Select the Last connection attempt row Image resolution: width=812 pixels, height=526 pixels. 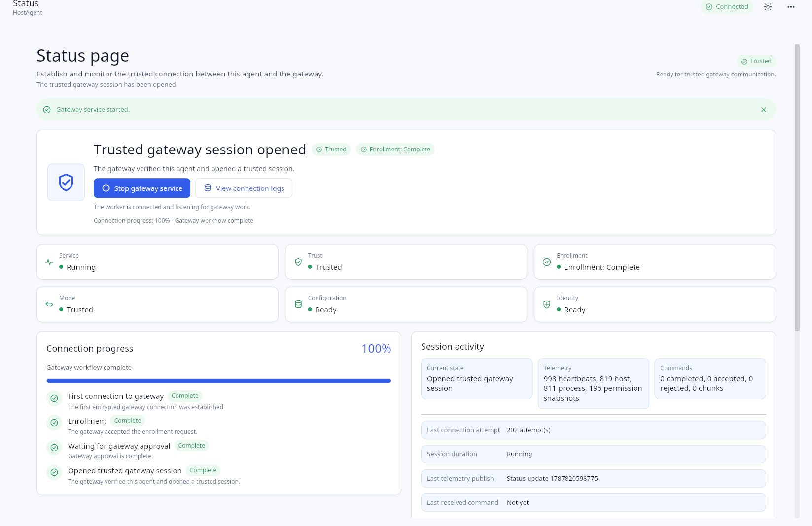(594, 430)
